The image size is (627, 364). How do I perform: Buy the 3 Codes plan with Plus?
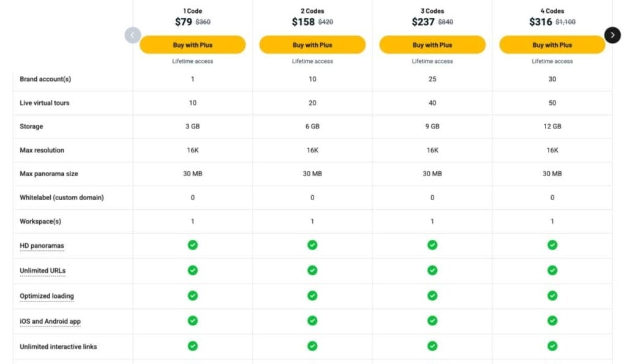click(x=432, y=45)
